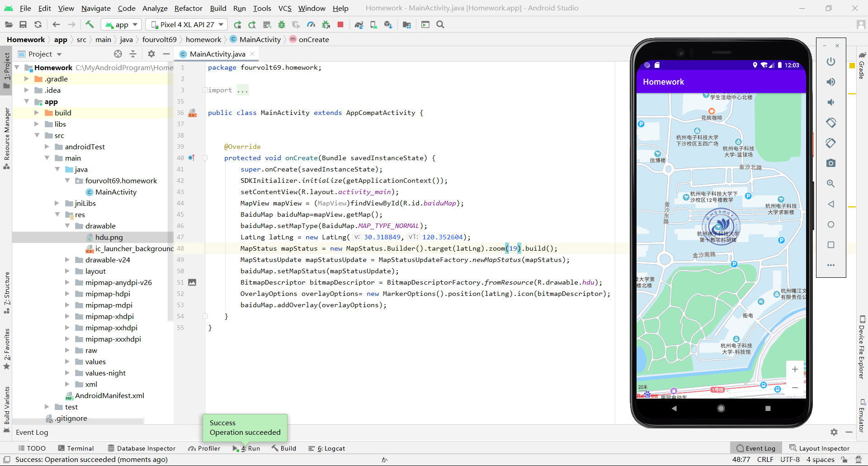This screenshot has height=466, width=868.
Task: Stop the running app
Action: click(340, 24)
